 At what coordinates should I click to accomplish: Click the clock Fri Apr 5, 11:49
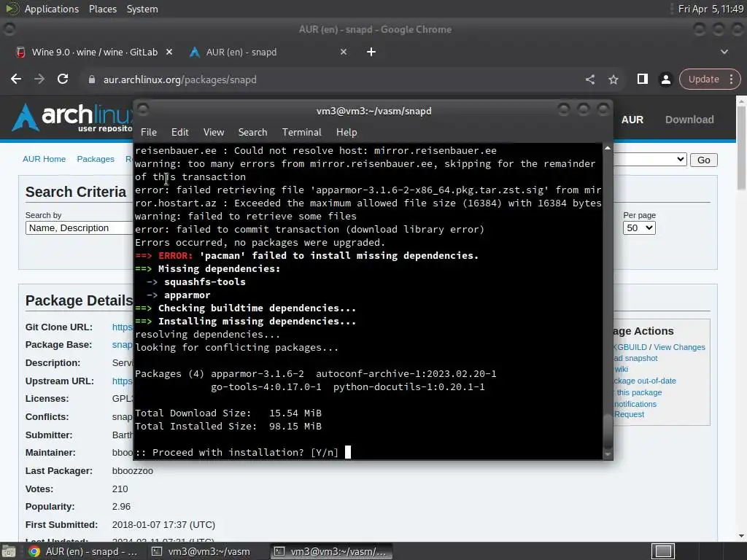(711, 9)
